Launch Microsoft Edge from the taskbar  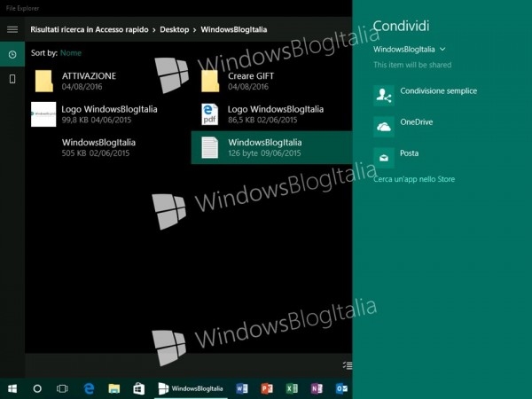pos(89,388)
